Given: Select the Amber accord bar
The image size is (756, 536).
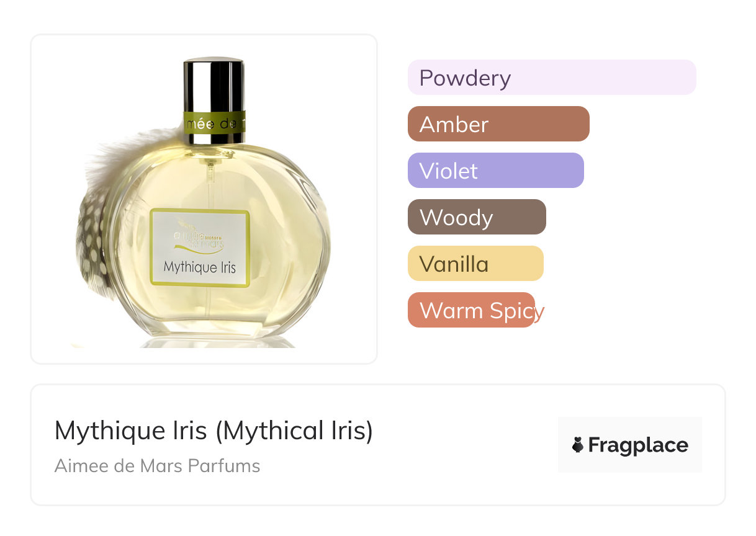Looking at the screenshot, I should (498, 124).
